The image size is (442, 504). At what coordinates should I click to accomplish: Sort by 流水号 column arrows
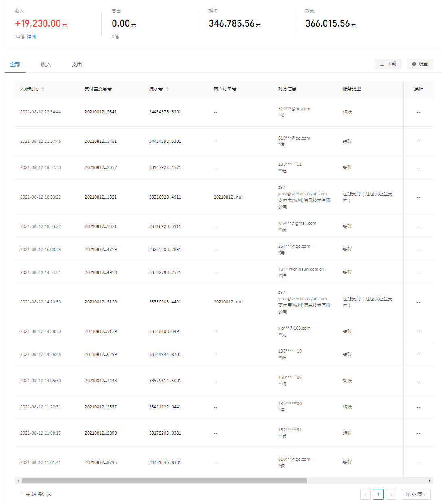click(x=167, y=89)
